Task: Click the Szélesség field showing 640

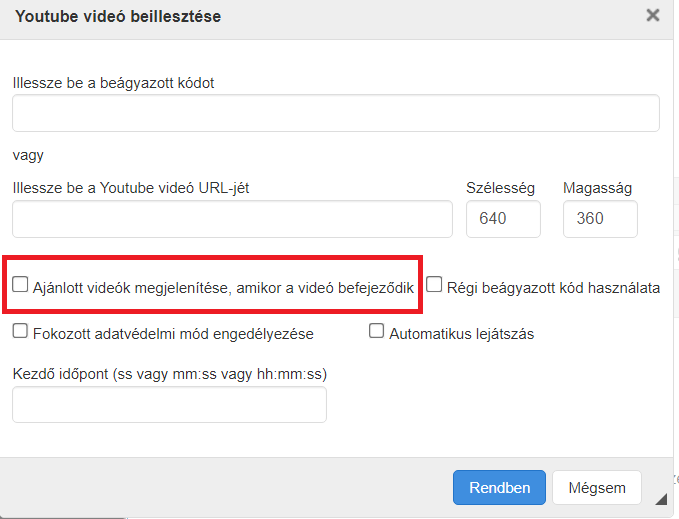Action: click(x=503, y=219)
